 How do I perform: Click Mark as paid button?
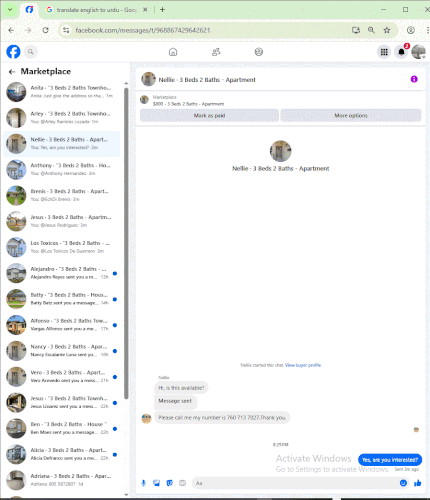[209, 115]
